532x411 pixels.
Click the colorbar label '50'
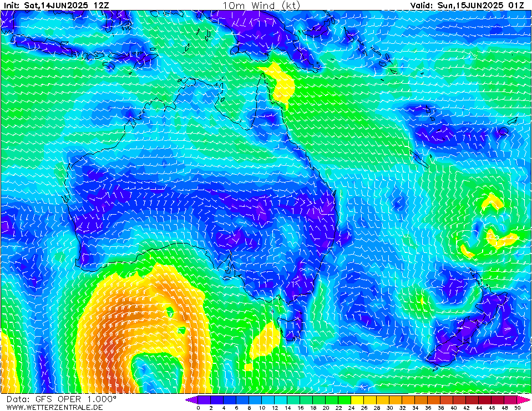tap(518, 408)
